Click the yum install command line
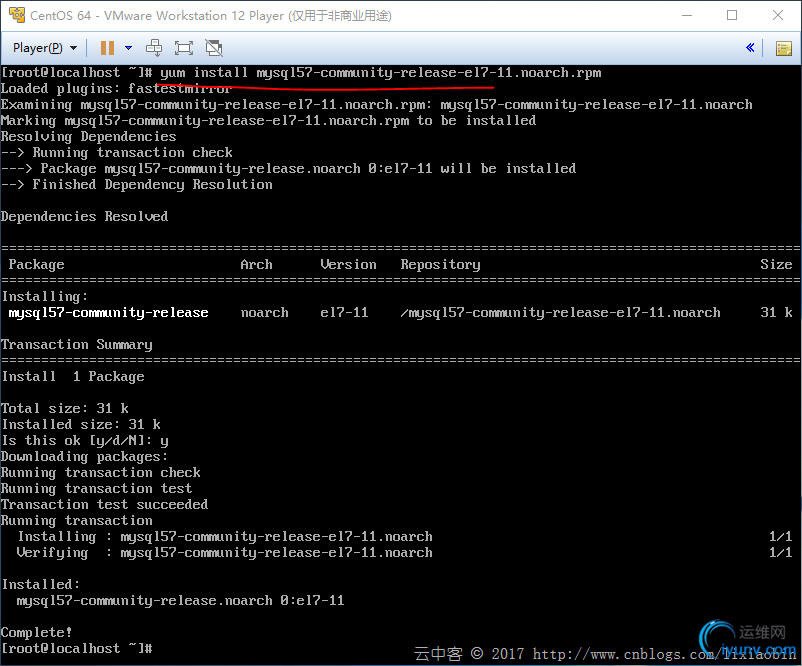Viewport: 802px width, 666px height. [x=301, y=73]
